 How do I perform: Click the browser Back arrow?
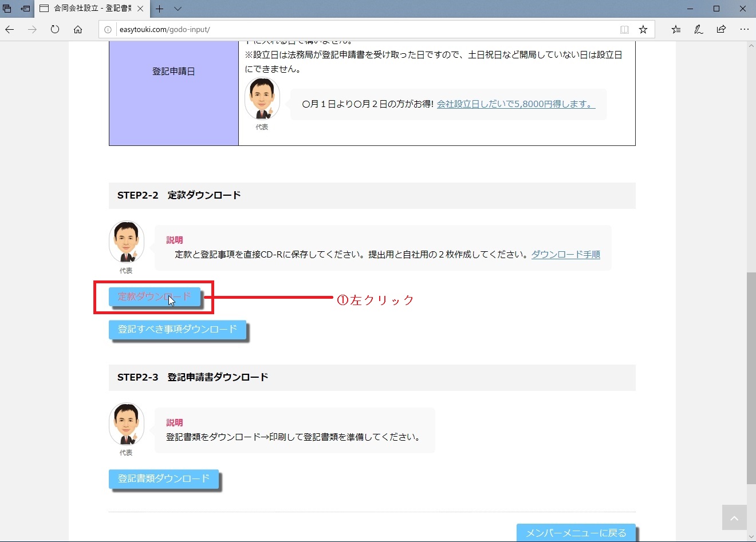(x=10, y=29)
